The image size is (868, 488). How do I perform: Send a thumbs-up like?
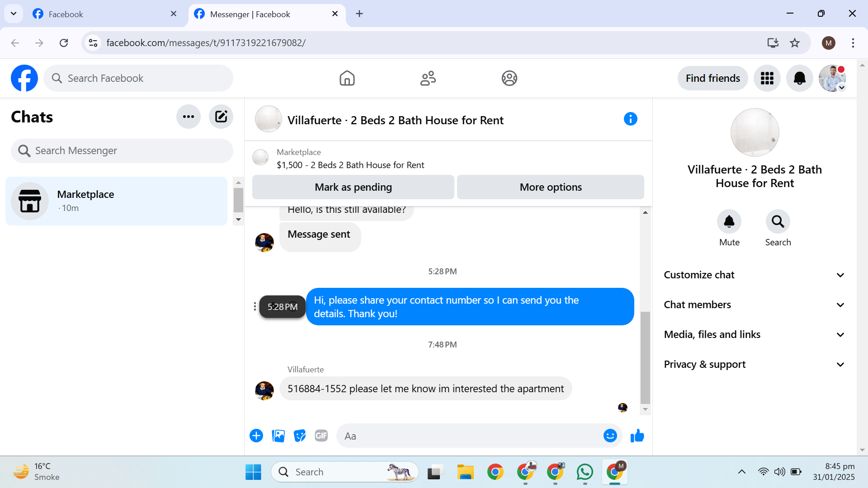click(637, 436)
